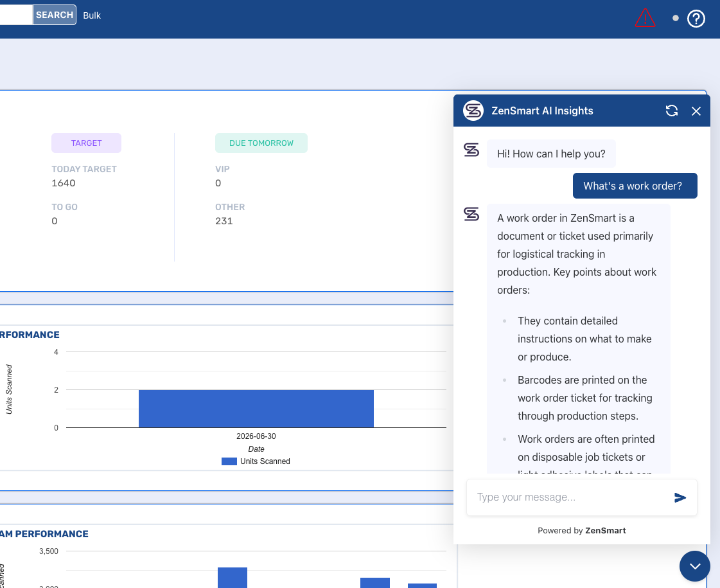The width and height of the screenshot is (720, 588).
Task: Select the TARGET badge
Action: click(86, 143)
